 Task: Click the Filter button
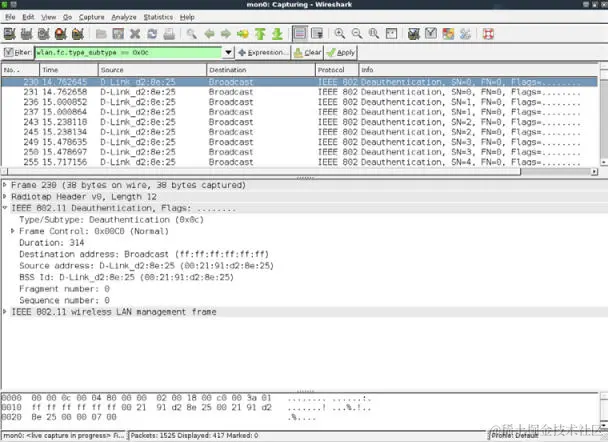pos(18,52)
